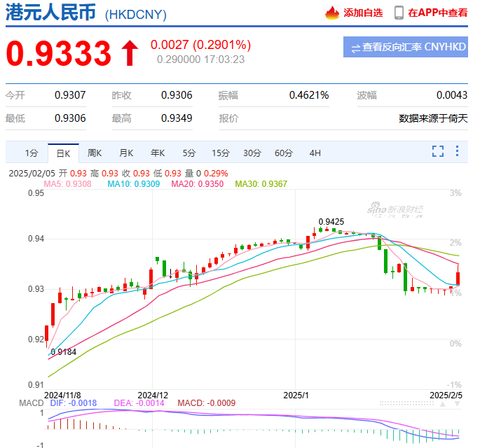Click the 2025/2/5 date axis label
480x448 pixels.
[x=446, y=395]
